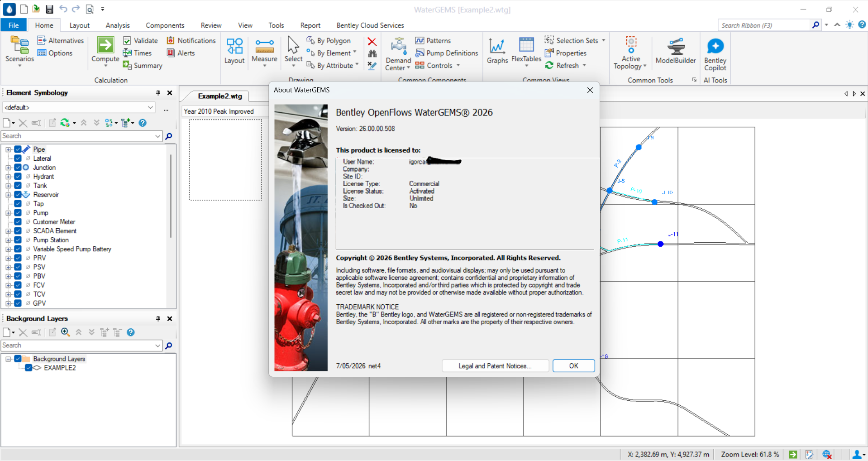Click the Year 2010 Peak Improved scenario box
The image size is (868, 461).
225,111
